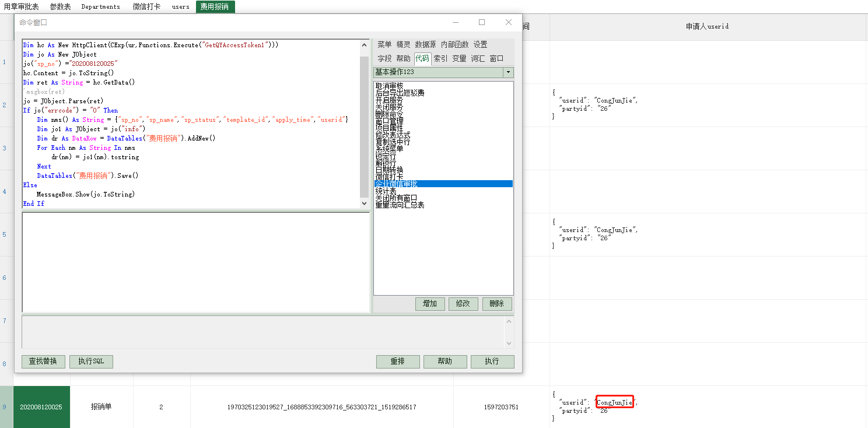Select 关闭所有窗口 in the code list
868x428 pixels.
pos(396,198)
